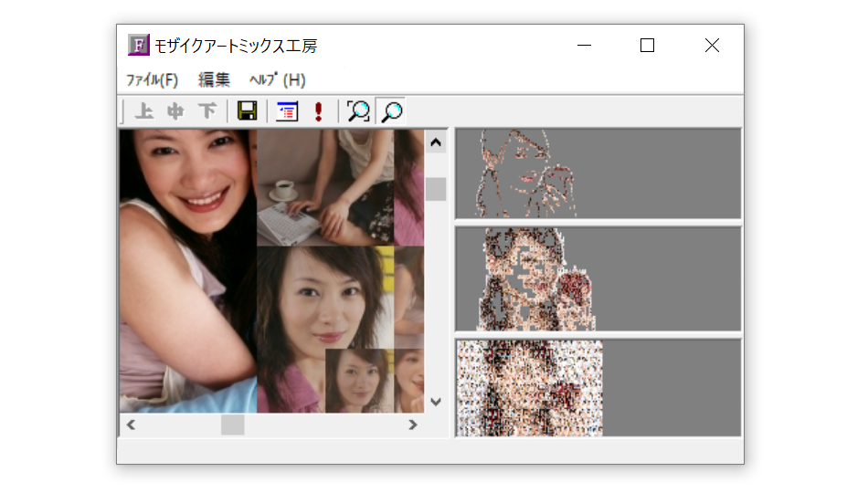Select the middle partial mosaic preview
Image resolution: width=868 pixels, height=493 pixels.
point(598,278)
